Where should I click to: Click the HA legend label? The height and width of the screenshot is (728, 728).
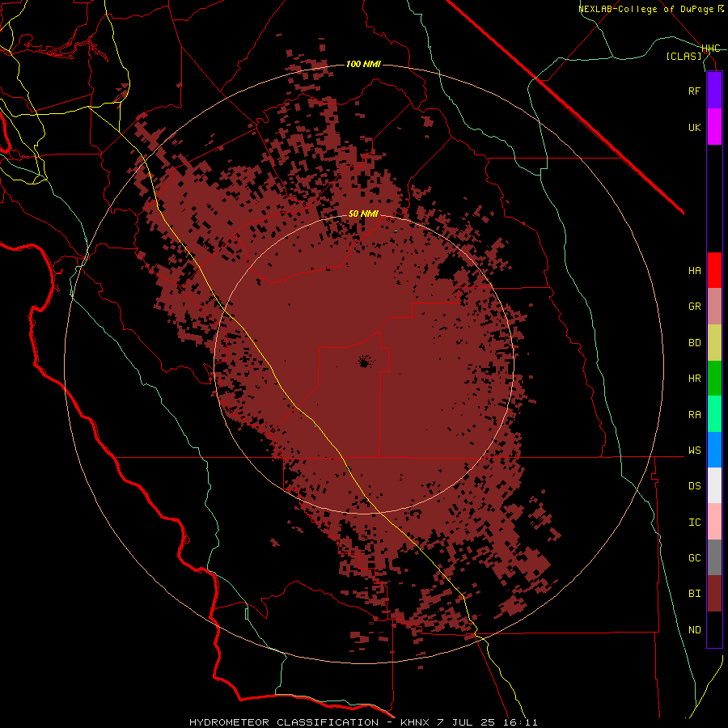click(695, 271)
